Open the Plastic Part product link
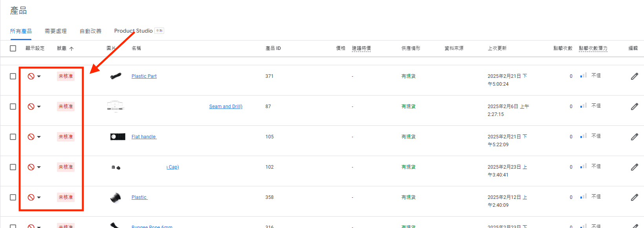 pos(144,76)
